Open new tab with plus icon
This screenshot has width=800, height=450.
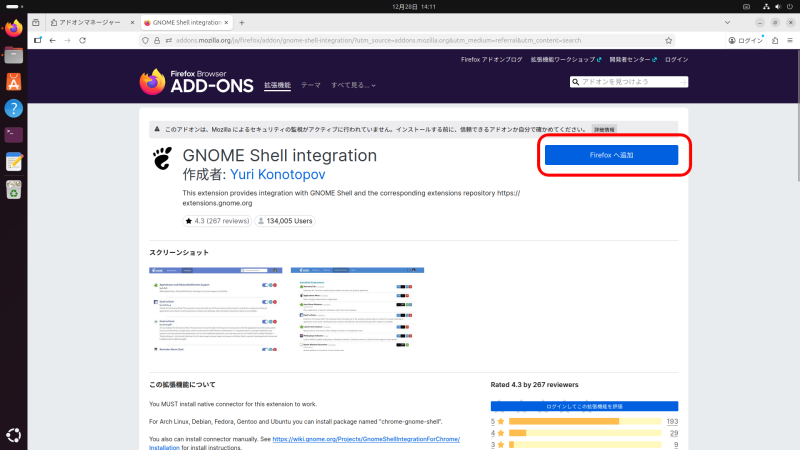tap(242, 22)
